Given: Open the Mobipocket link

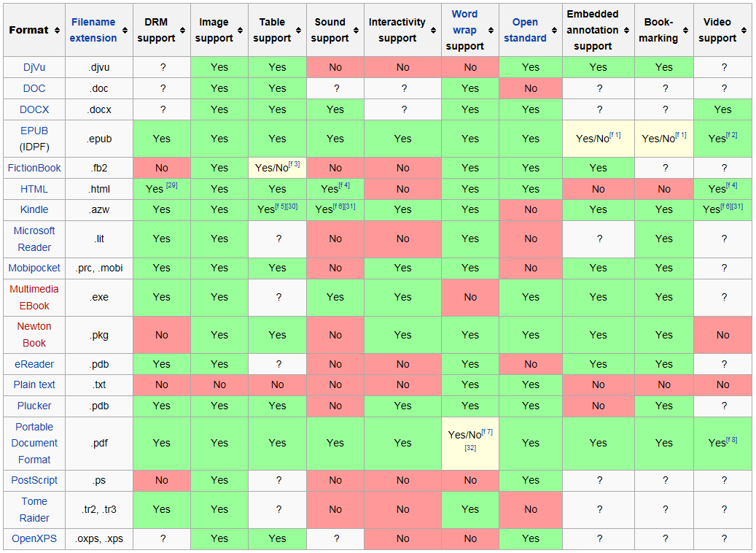Looking at the screenshot, I should point(34,268).
